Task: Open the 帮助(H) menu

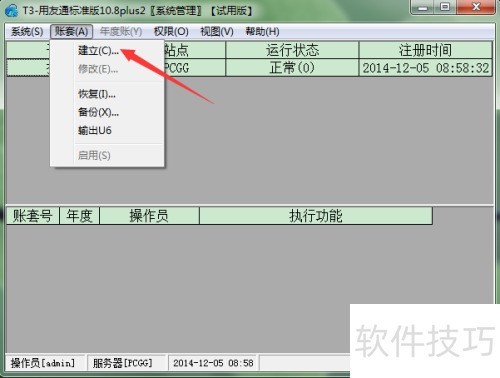Action: tap(262, 32)
